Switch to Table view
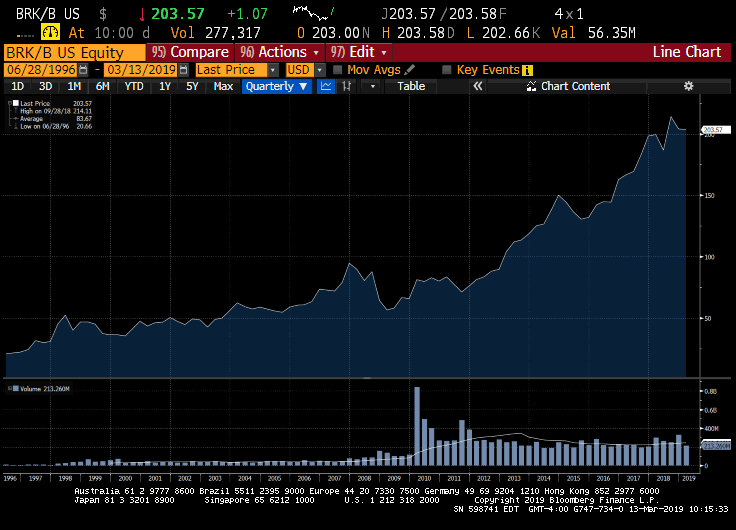 coord(411,86)
